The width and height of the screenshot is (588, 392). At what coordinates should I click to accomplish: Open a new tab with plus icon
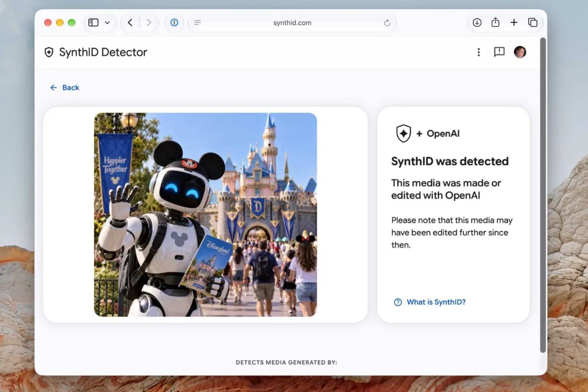514,23
